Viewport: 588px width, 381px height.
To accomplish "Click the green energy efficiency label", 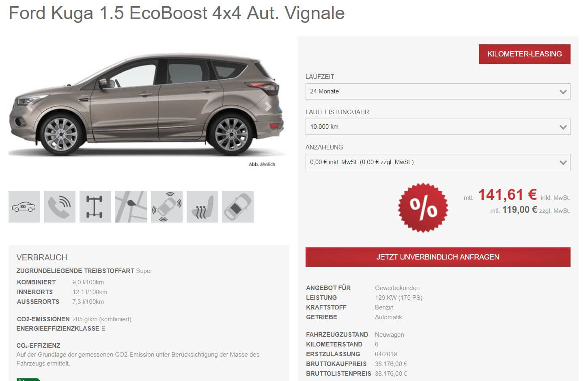I will 28,379.
